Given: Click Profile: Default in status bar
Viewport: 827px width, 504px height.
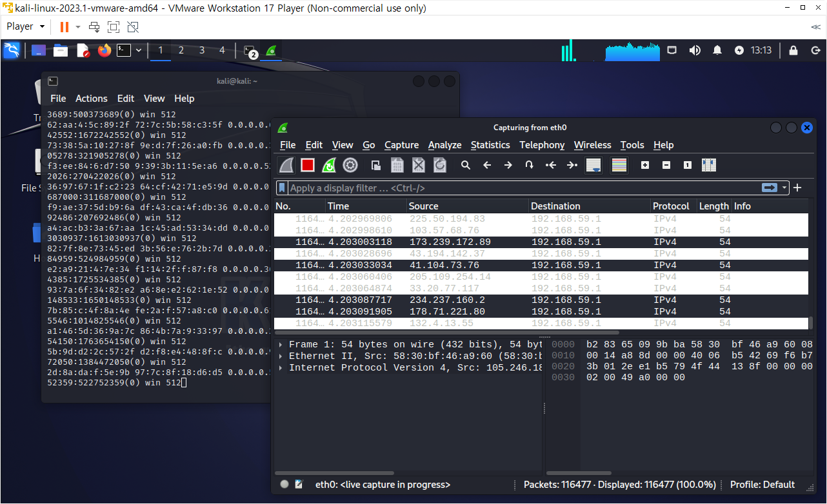Looking at the screenshot, I should (762, 485).
